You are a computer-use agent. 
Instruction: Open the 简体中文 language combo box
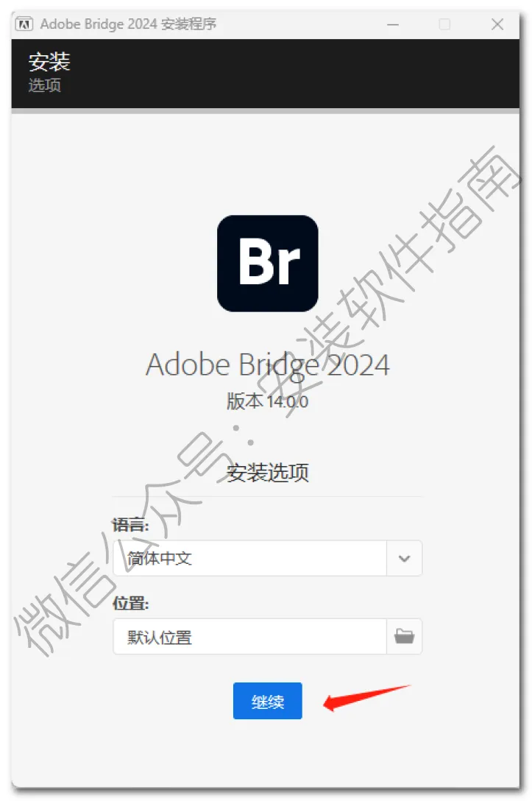click(x=268, y=558)
